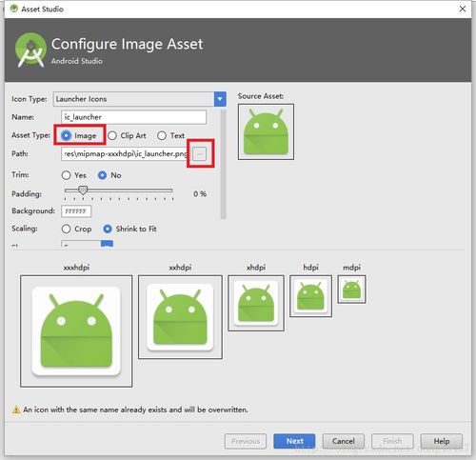This screenshot has width=476, height=460.
Task: Select the Image asset type radio button
Action: coord(66,135)
